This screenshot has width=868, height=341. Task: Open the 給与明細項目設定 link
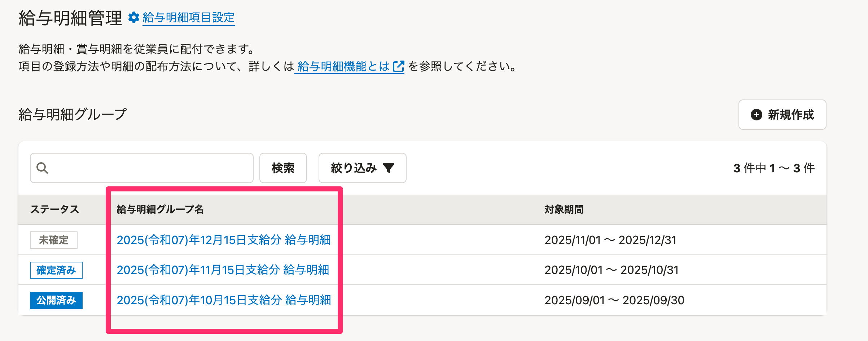click(x=188, y=17)
